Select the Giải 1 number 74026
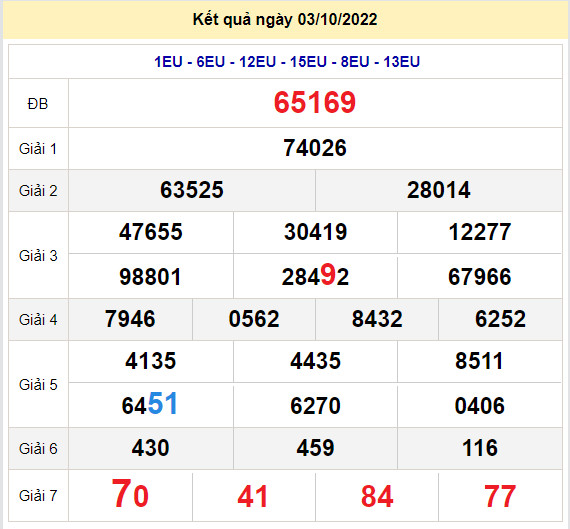 click(315, 148)
